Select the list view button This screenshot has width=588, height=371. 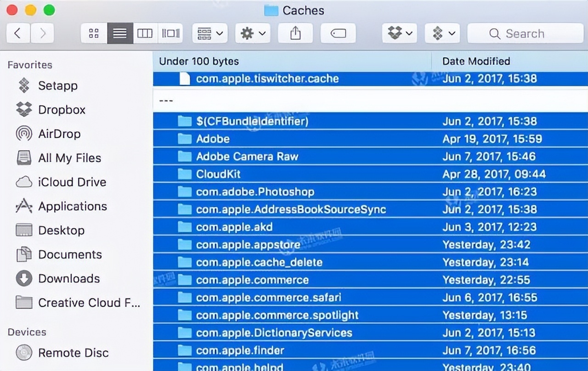click(x=120, y=34)
